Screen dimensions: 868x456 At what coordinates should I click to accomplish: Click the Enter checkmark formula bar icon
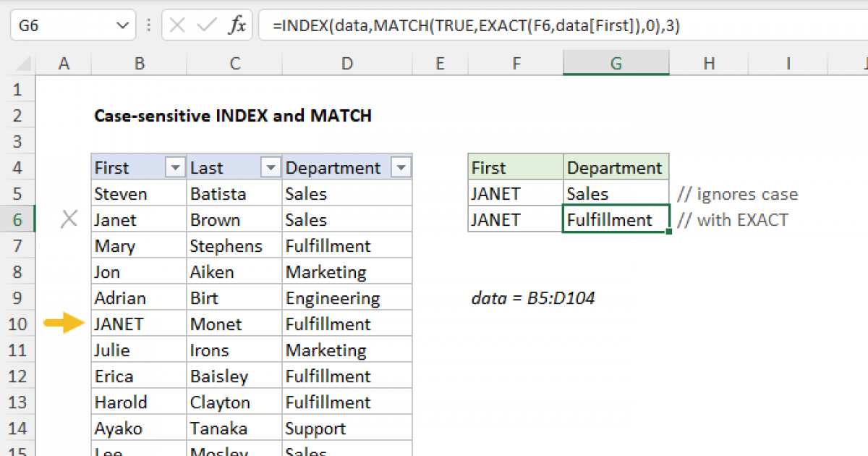[208, 26]
